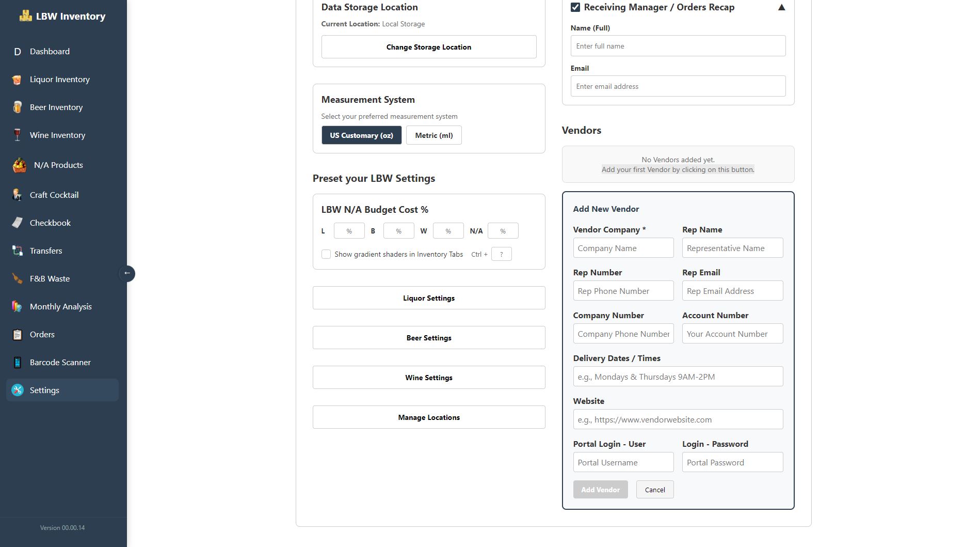Click the Craft Cocktail bartender icon
This screenshot has height=547, width=980.
17,195
